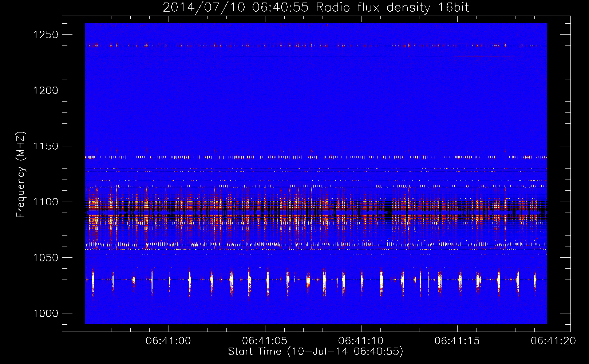Click the x-axis label "Start Time (10-Jul-14 06:40:55)"
Viewport: 589px width, 364px height.
pos(316,352)
